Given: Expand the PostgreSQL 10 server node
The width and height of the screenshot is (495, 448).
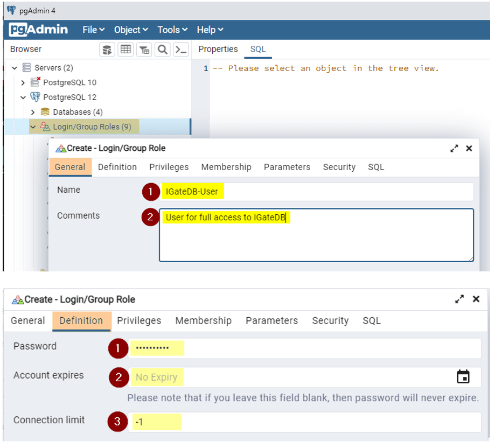Looking at the screenshot, I should coord(23,83).
